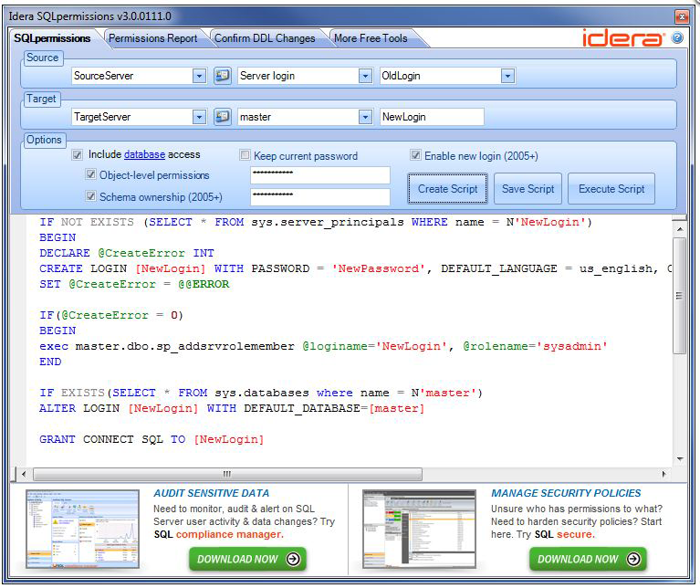Toggle Include database access checkbox

pos(78,154)
